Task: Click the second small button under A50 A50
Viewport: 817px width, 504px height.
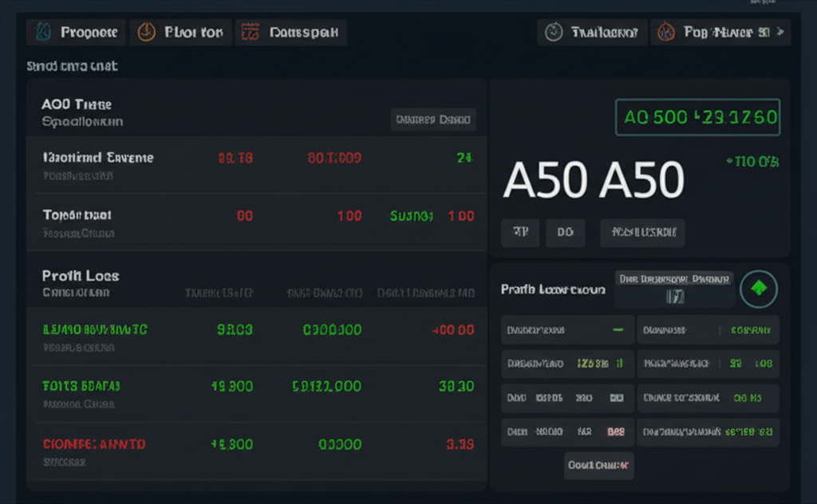Action: click(565, 233)
